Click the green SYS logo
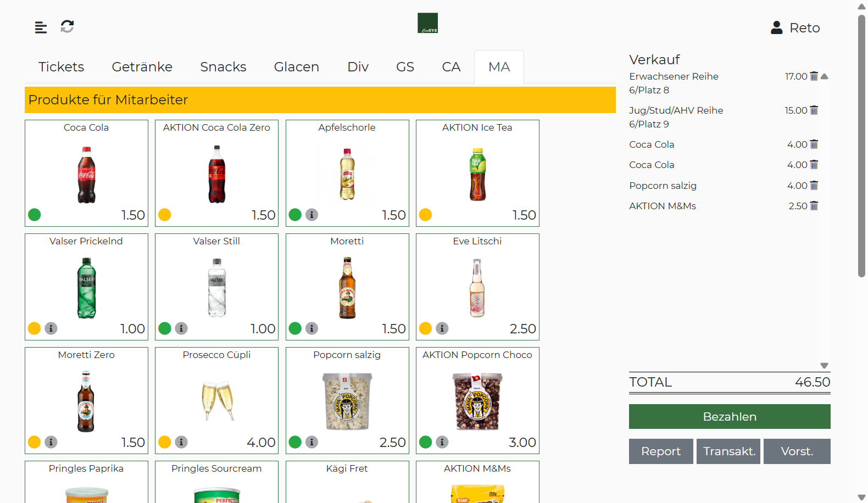Image resolution: width=868 pixels, height=503 pixels. (x=427, y=23)
